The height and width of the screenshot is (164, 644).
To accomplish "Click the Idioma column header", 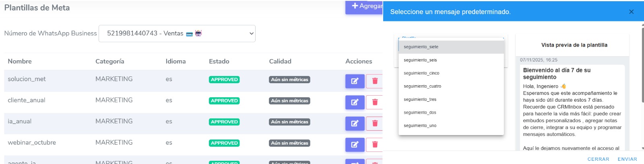I will coord(175,61).
